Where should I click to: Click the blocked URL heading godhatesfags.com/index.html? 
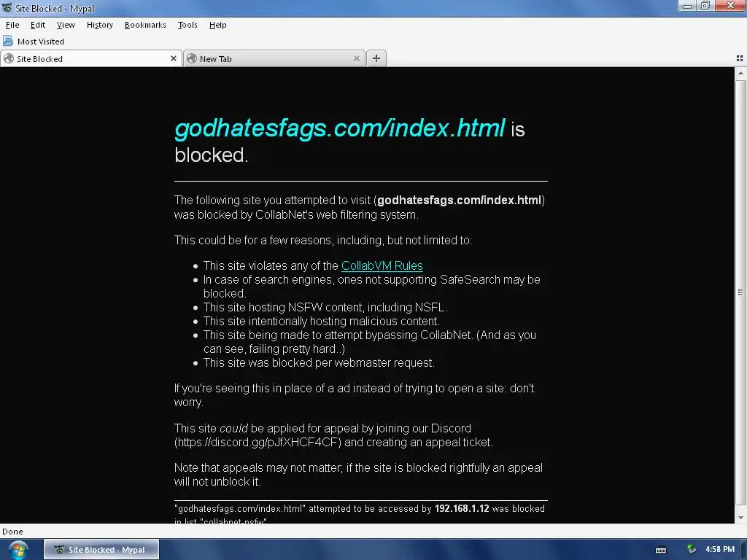[x=340, y=128]
